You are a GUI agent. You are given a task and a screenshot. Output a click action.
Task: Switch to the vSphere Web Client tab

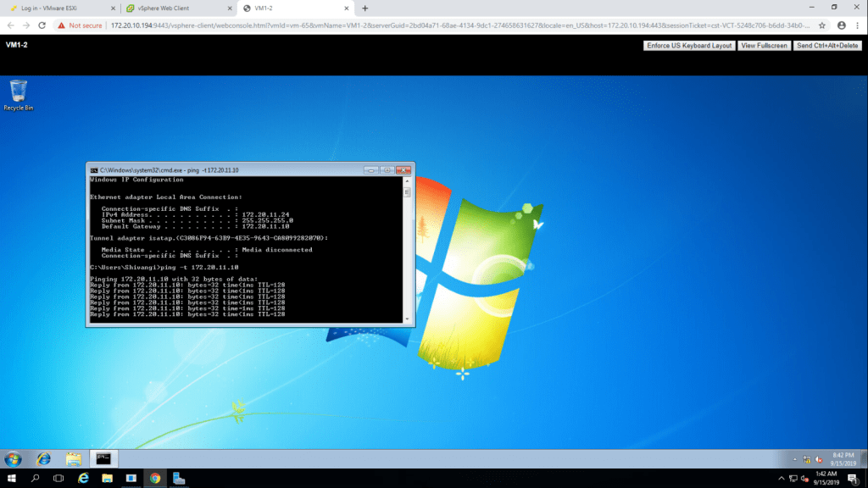[x=174, y=8]
